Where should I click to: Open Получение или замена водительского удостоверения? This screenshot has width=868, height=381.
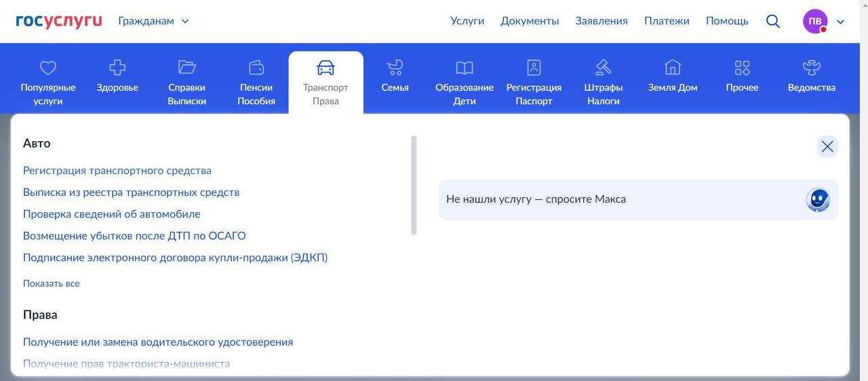click(158, 342)
